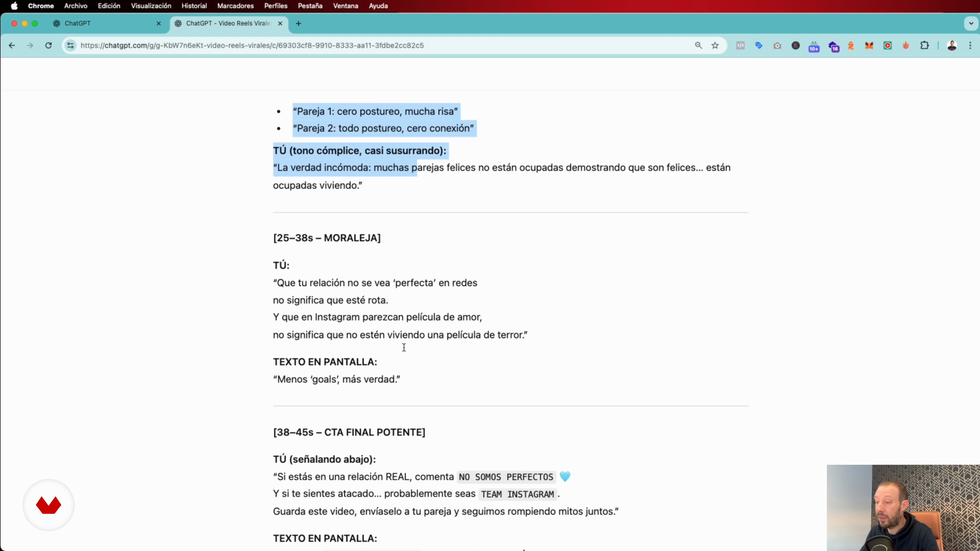
Task: Click the text "ocupadas viviendo."
Action: point(318,185)
